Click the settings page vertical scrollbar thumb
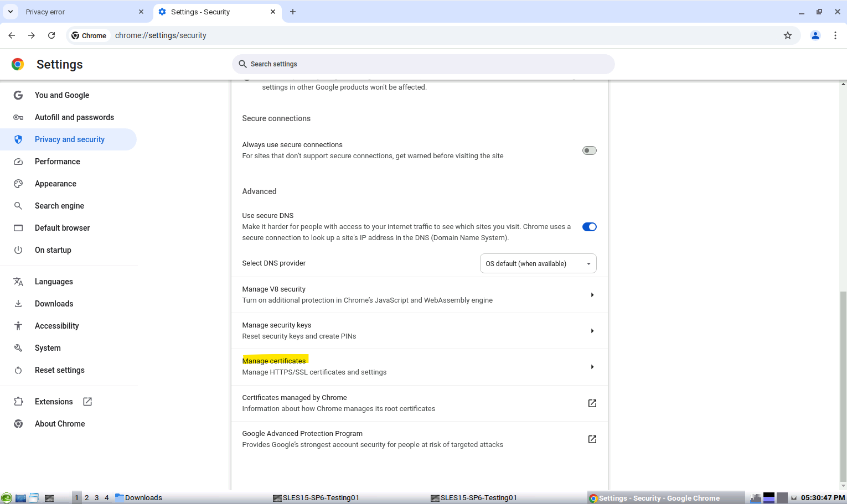 pos(843,386)
